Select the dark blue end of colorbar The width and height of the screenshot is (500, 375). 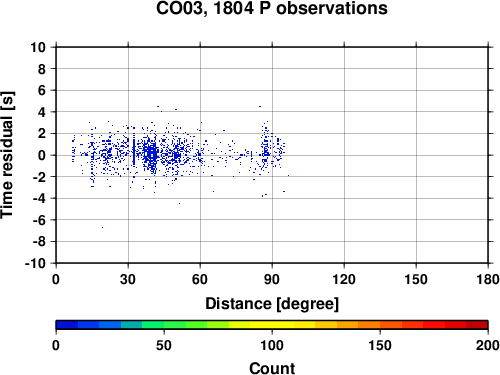(x=67, y=325)
